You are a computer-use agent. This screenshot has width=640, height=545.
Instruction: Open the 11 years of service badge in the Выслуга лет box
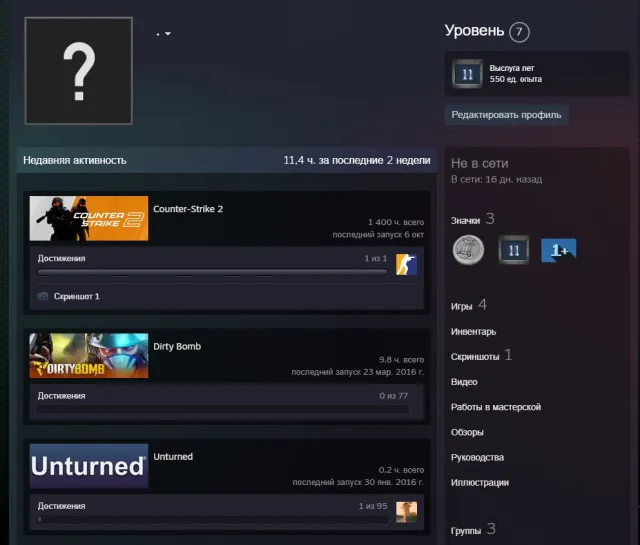tap(467, 74)
